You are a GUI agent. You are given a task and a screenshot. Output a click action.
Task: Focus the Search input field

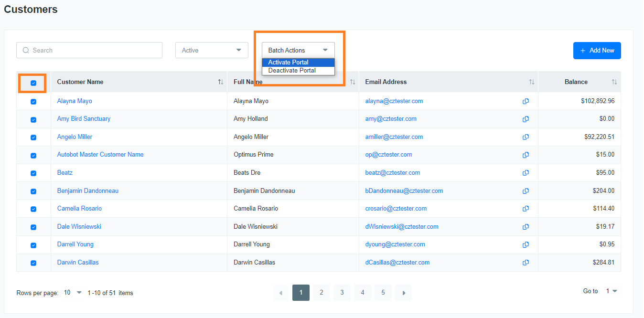click(x=89, y=50)
